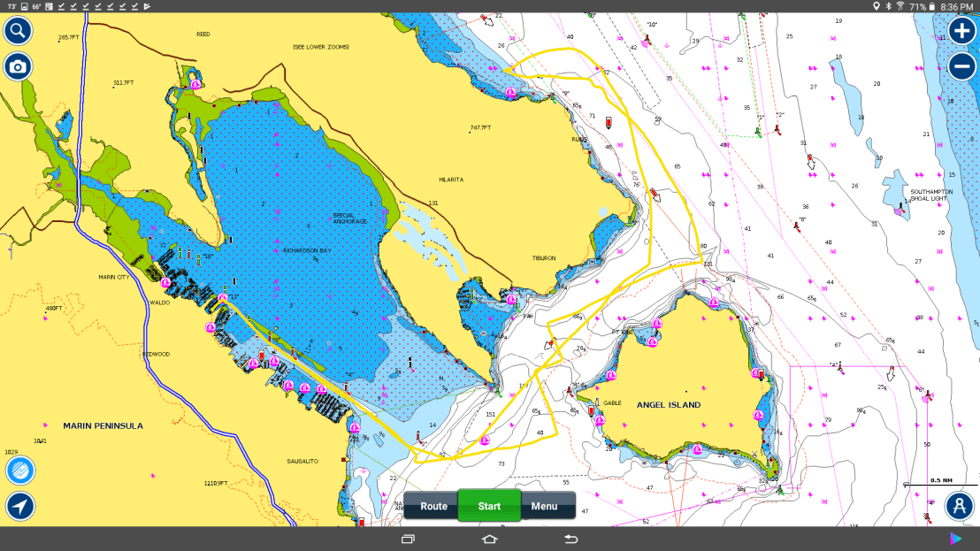Screen dimensions: 980x551
Task: Zoom in with the plus button
Action: point(961,31)
